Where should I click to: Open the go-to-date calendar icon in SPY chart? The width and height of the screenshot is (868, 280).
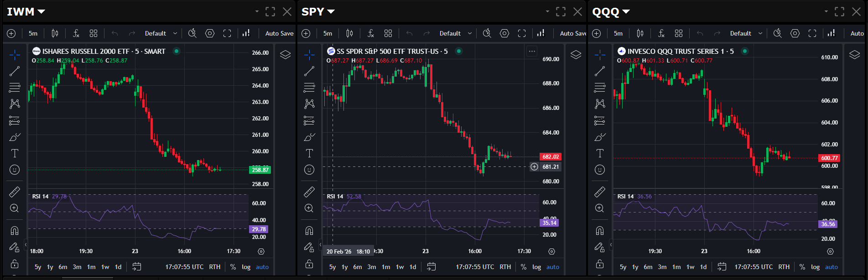[x=431, y=267]
